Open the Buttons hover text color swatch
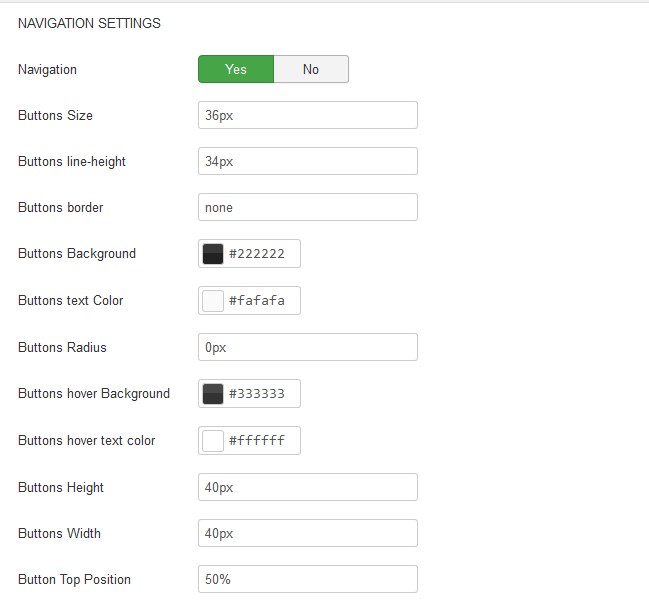Screen dimensions: 649x607 tap(213, 441)
